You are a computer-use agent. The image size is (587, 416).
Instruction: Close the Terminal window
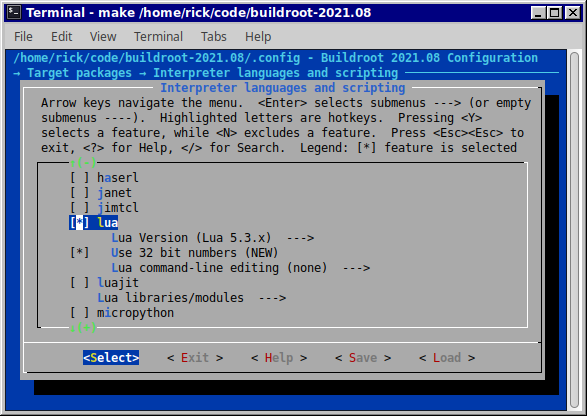pyautogui.click(x=572, y=13)
